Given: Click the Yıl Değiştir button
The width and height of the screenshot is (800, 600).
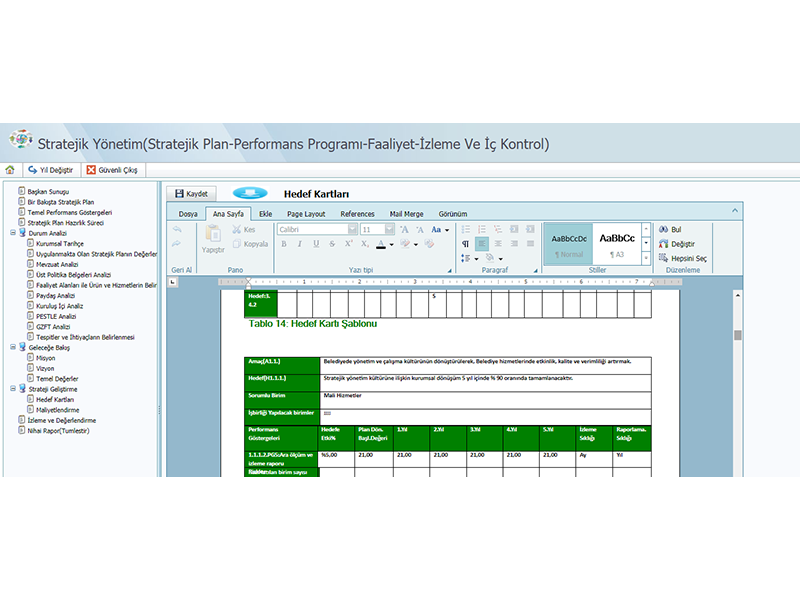Looking at the screenshot, I should [x=51, y=170].
